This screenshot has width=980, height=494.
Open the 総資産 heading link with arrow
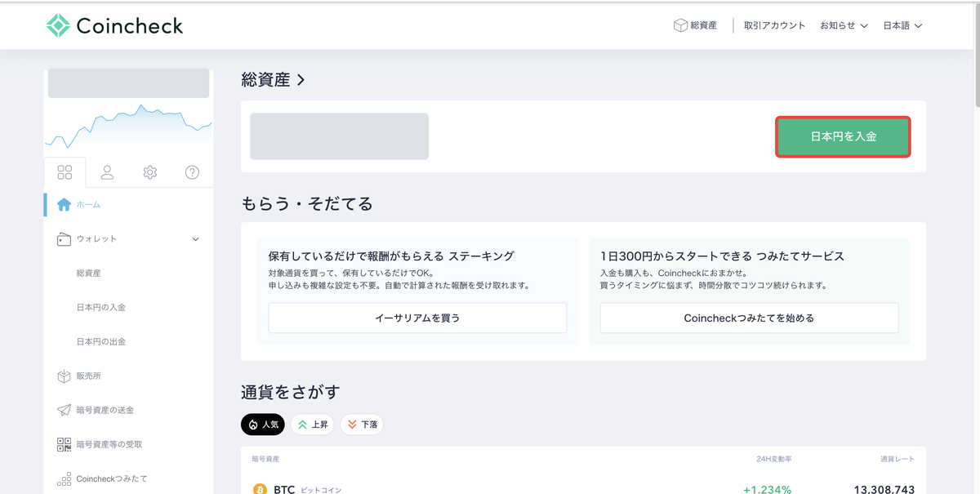point(273,80)
